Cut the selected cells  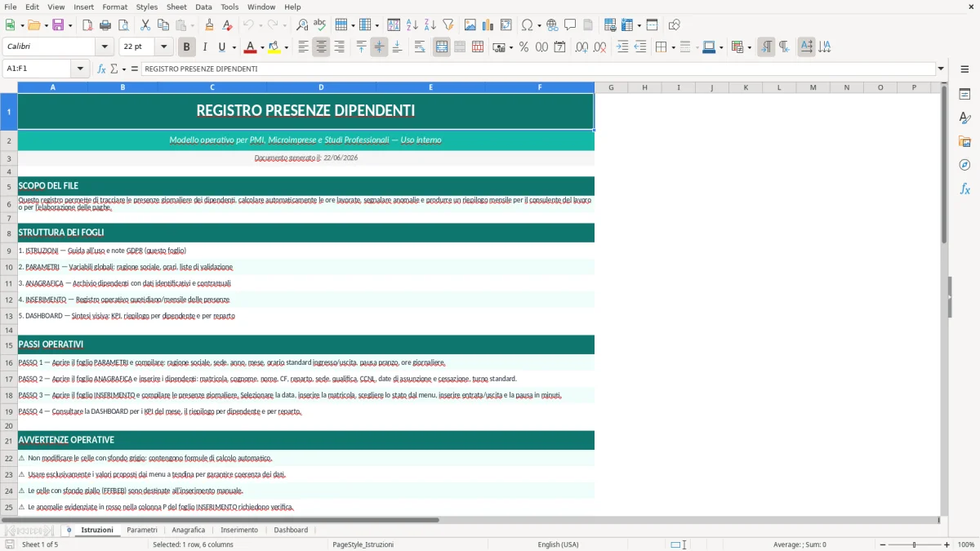145,25
